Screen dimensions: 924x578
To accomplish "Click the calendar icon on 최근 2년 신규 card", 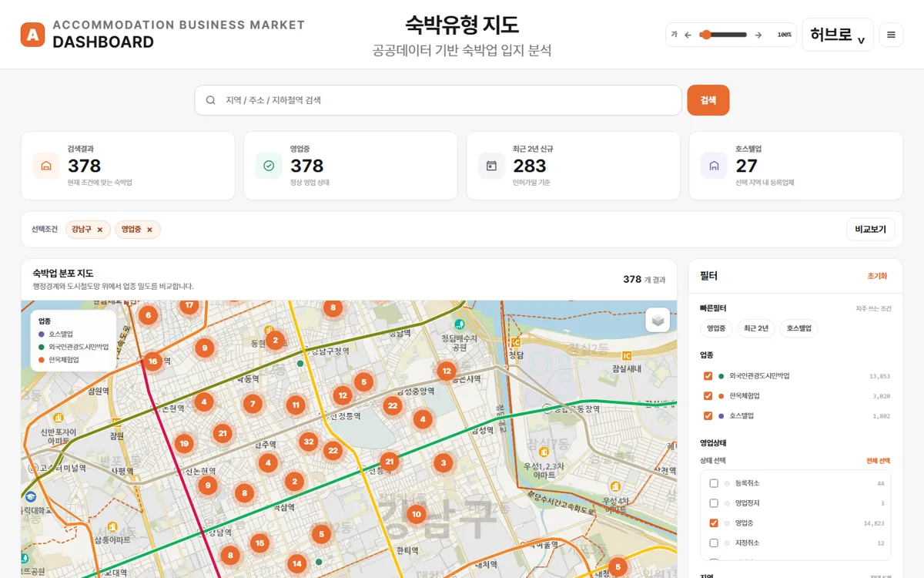I will pyautogui.click(x=491, y=166).
